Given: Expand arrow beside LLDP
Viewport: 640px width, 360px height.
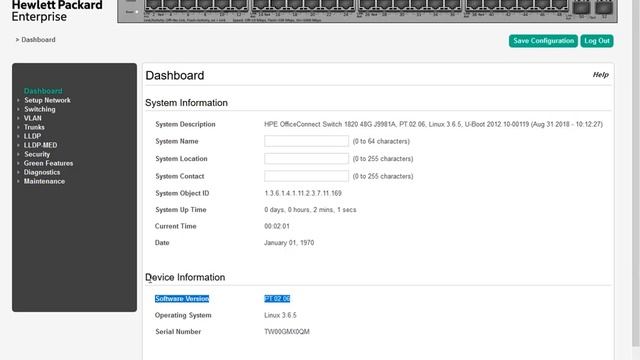Looking at the screenshot, I should coord(18,136).
